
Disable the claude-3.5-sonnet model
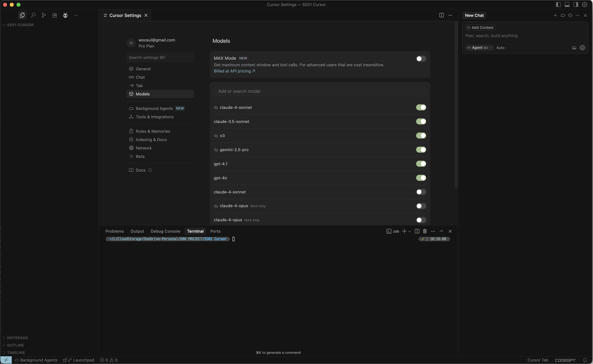(420, 121)
